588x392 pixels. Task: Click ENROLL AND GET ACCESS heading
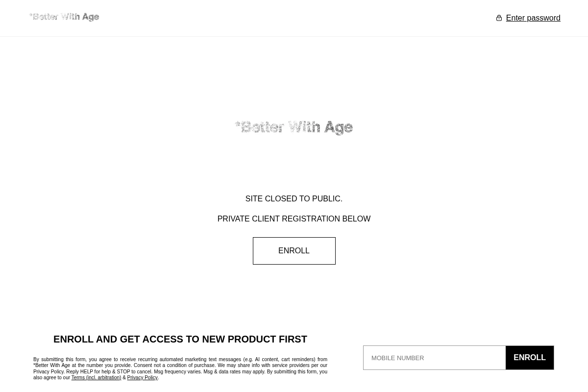[x=180, y=339]
